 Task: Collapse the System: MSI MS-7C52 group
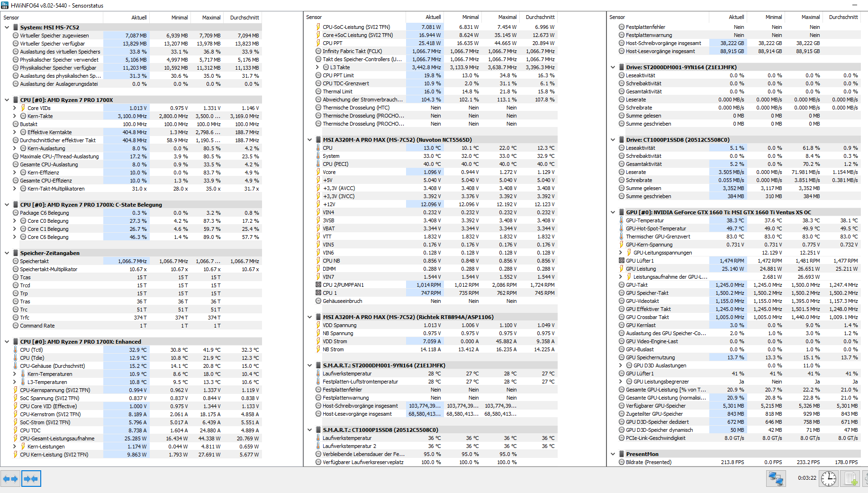(7, 27)
